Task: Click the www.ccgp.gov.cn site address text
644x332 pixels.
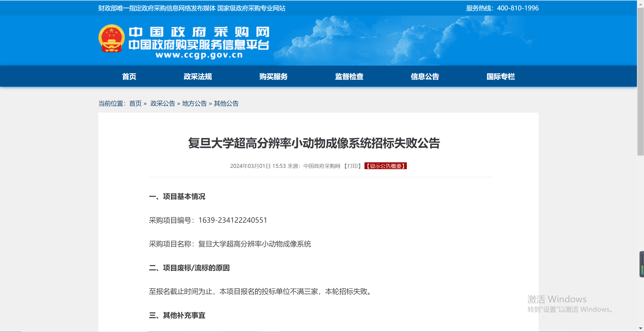Action: (199, 55)
